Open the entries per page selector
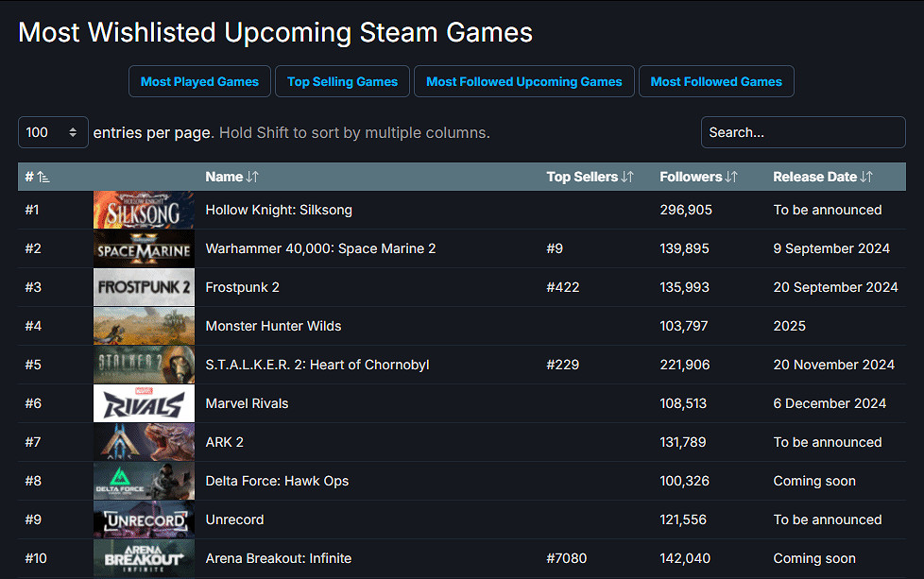 point(52,132)
